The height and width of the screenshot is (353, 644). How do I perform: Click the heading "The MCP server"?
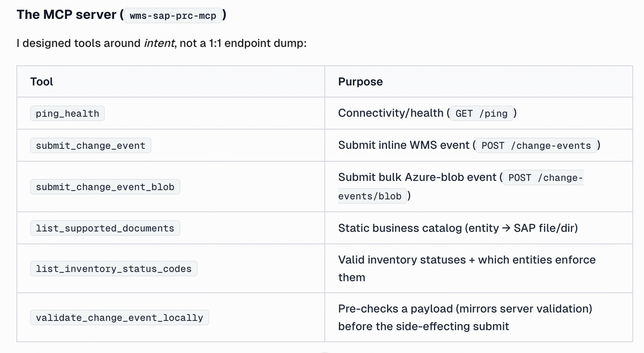coord(66,15)
